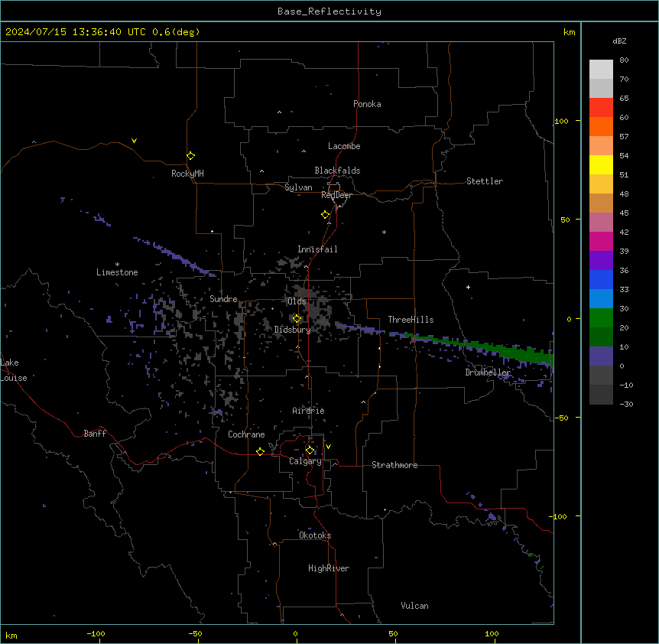The width and height of the screenshot is (659, 644).
Task: Click the blue 36 dBZ legend swatch
Action: point(601,279)
